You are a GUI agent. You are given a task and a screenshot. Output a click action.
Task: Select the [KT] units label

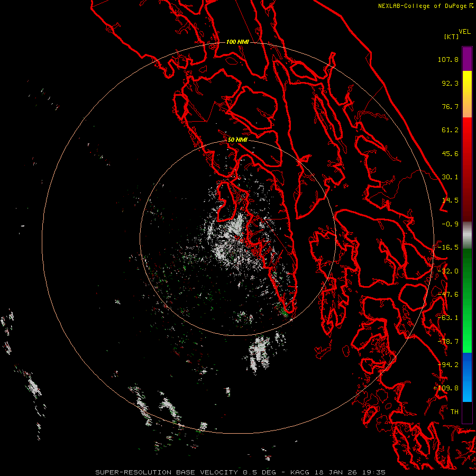pos(452,36)
